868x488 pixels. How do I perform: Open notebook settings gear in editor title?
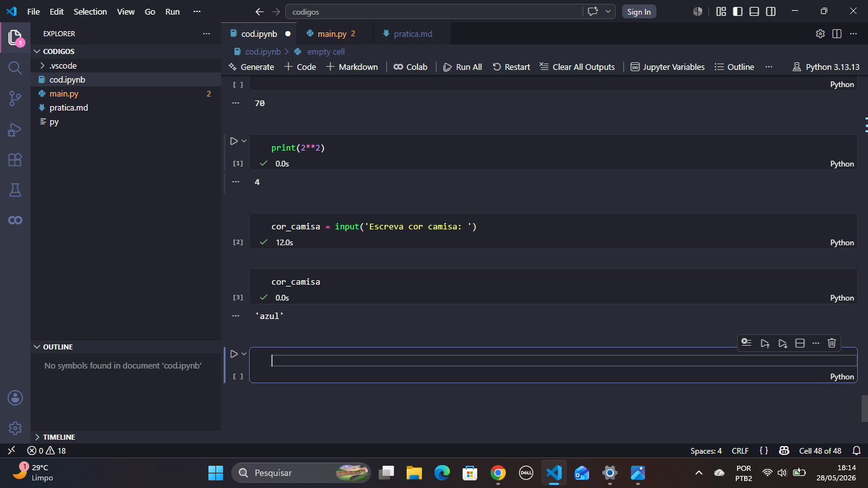[820, 34]
